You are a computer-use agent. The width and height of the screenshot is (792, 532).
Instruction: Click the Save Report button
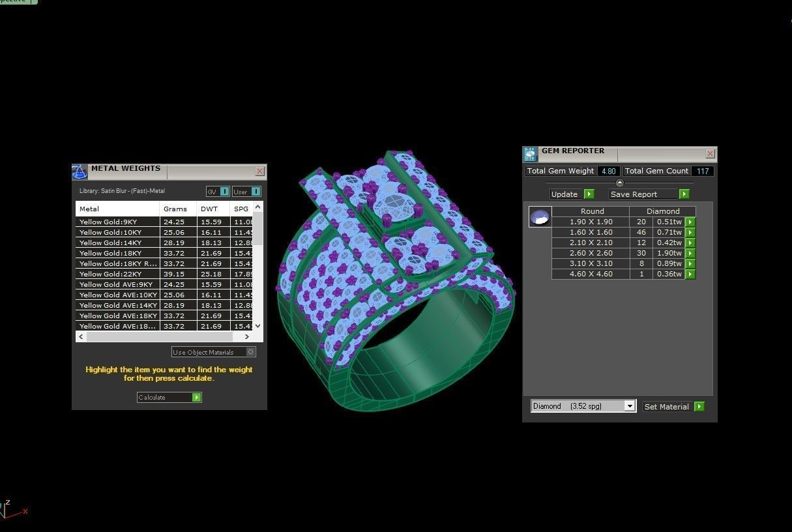click(649, 194)
